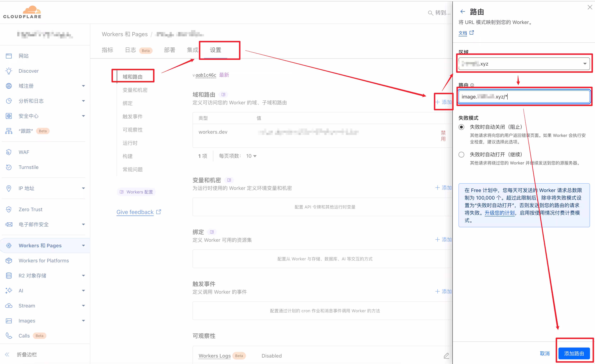Click the search magnifier icon near 转到
The width and height of the screenshot is (595, 364).
tap(430, 13)
